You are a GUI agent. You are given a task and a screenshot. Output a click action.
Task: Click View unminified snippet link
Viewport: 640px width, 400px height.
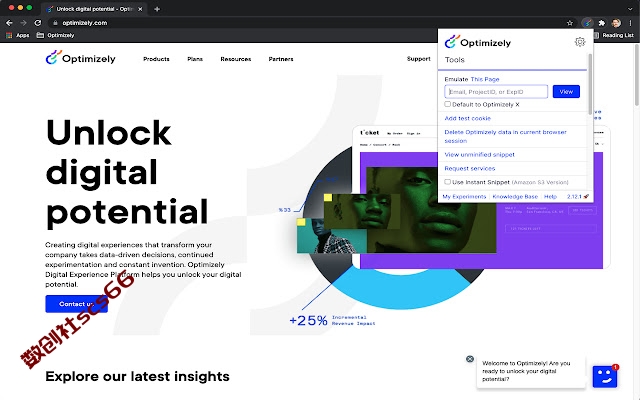(479, 155)
